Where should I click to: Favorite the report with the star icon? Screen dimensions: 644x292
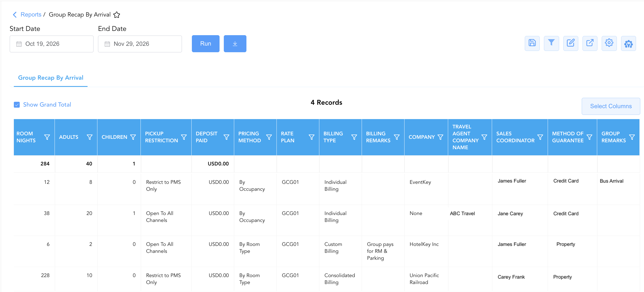pyautogui.click(x=117, y=15)
